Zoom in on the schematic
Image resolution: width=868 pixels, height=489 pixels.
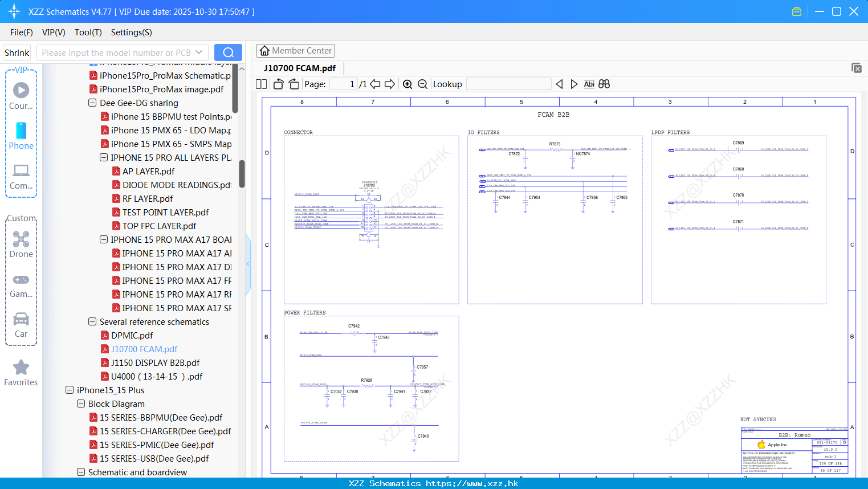407,84
